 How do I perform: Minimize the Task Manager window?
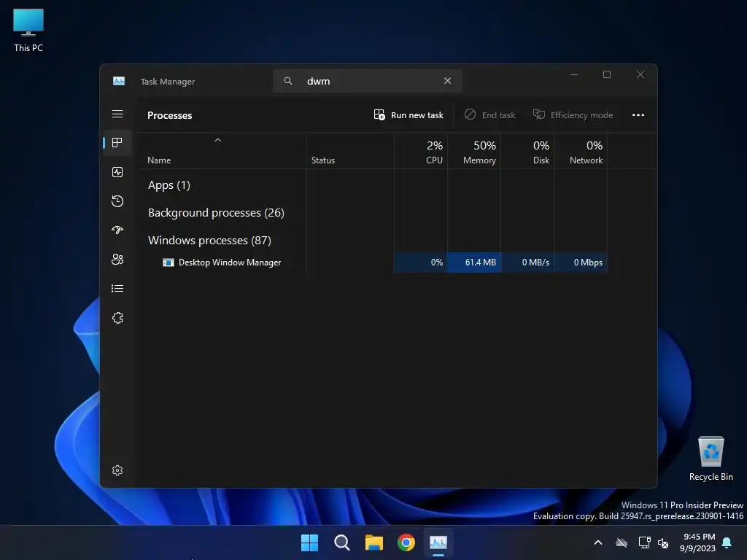coord(574,75)
